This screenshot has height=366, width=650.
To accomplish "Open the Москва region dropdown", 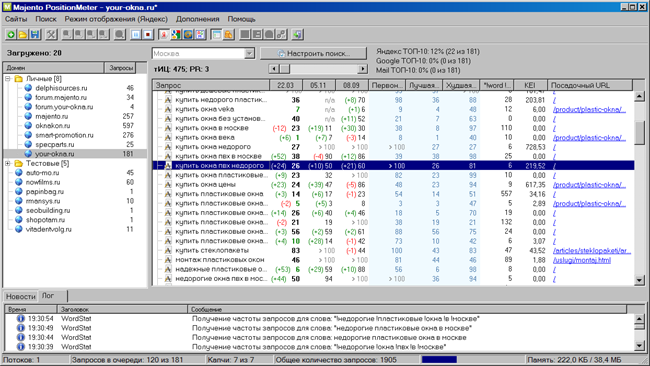I will [x=249, y=53].
